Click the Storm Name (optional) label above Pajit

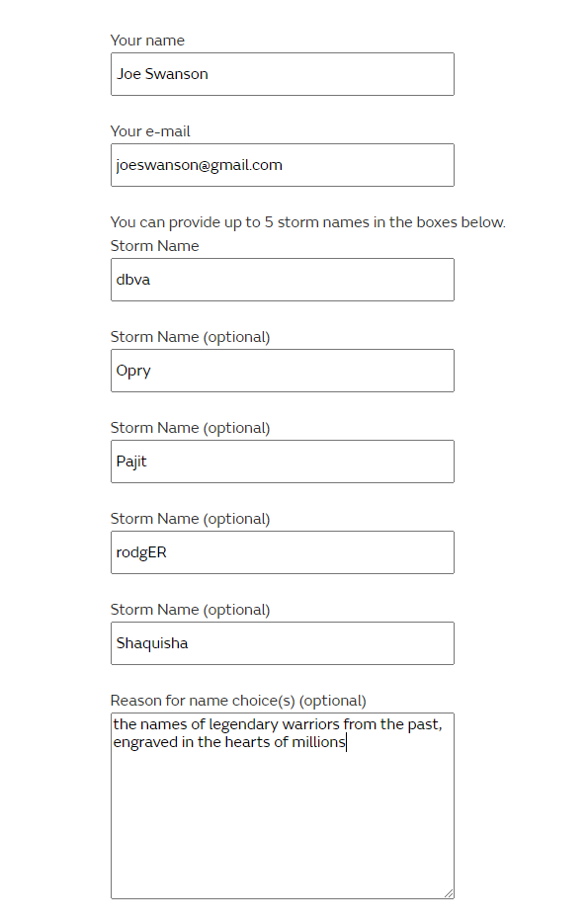point(190,428)
